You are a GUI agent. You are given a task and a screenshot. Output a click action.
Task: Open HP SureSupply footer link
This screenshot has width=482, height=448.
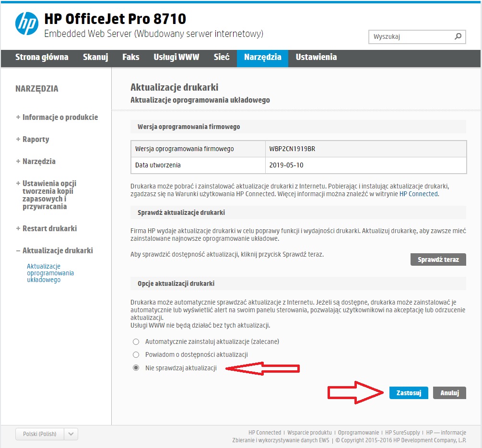pos(402,433)
